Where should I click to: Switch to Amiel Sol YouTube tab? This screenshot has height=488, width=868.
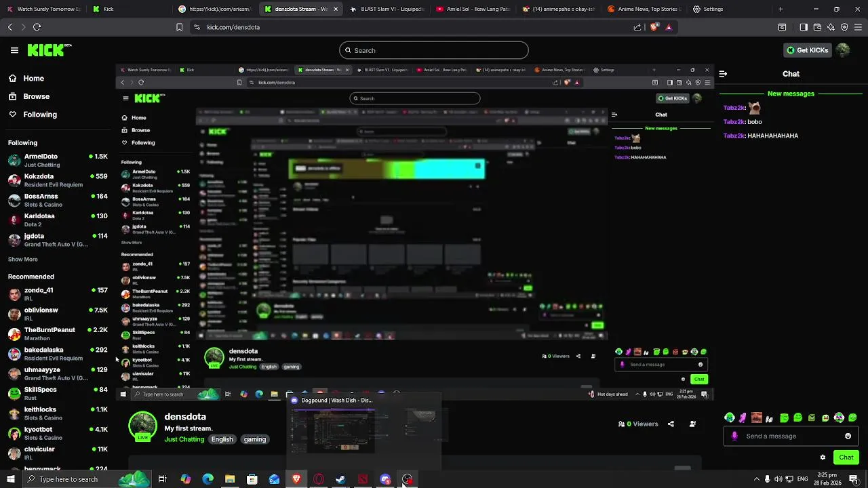pyautogui.click(x=473, y=9)
